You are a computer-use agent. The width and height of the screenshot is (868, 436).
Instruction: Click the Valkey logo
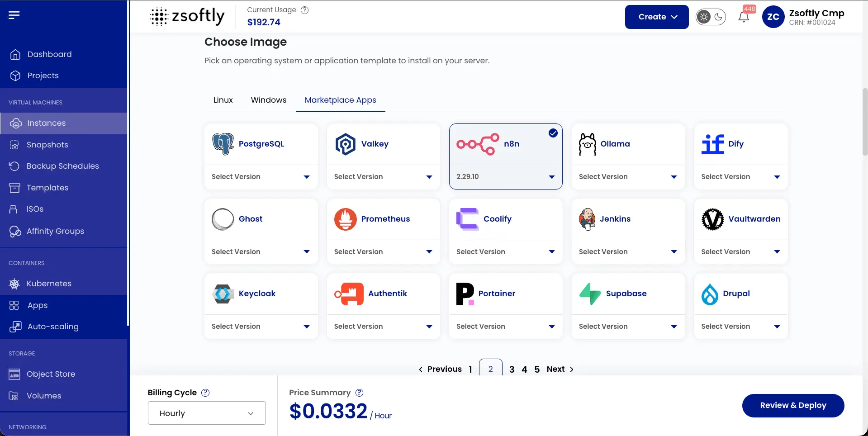tap(346, 144)
